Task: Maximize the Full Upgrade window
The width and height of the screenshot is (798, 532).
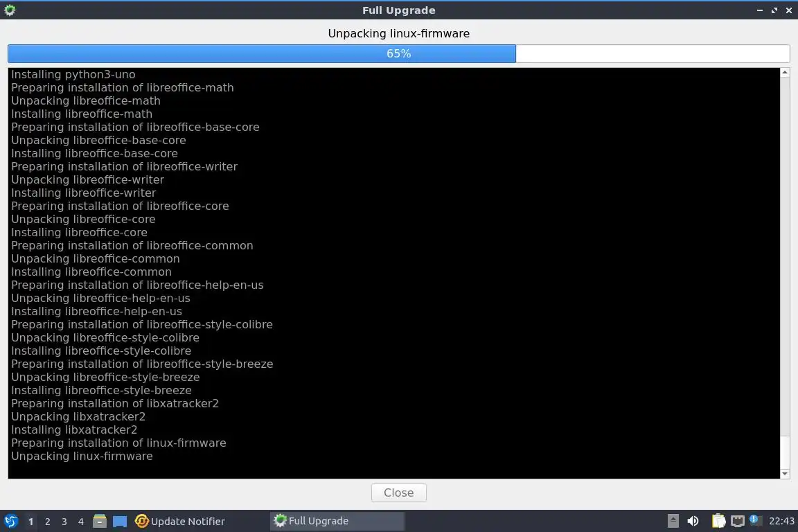Action: [x=774, y=10]
